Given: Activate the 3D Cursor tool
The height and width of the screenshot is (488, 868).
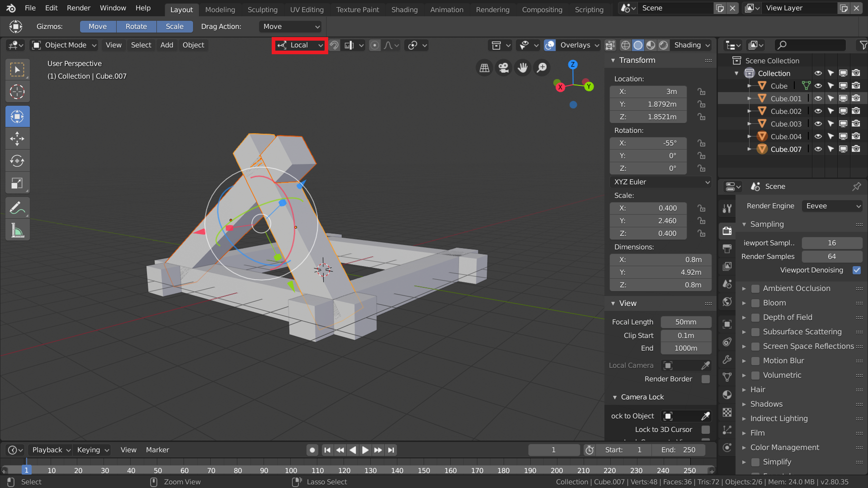Looking at the screenshot, I should [17, 92].
